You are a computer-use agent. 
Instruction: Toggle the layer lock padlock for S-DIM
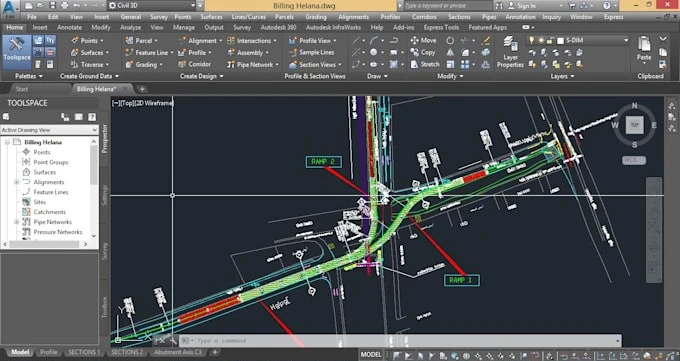pyautogui.click(x=550, y=40)
